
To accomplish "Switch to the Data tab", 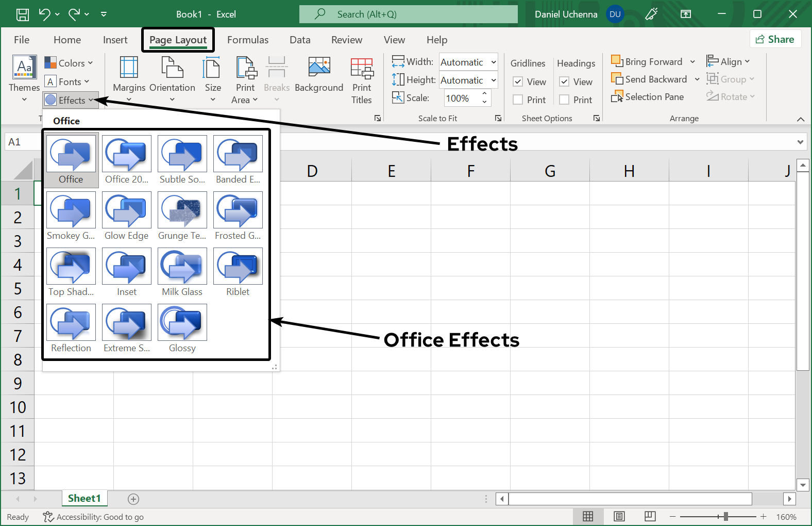I will 300,40.
